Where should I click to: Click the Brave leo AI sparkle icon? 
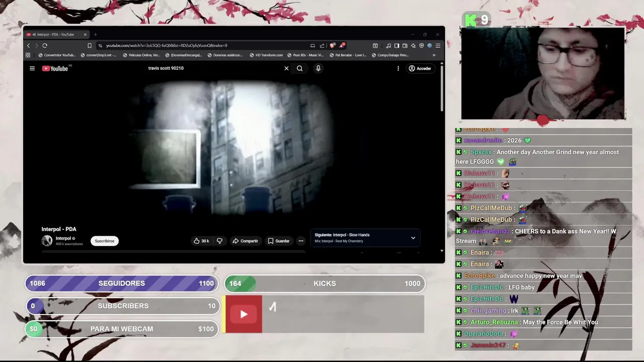point(413,45)
